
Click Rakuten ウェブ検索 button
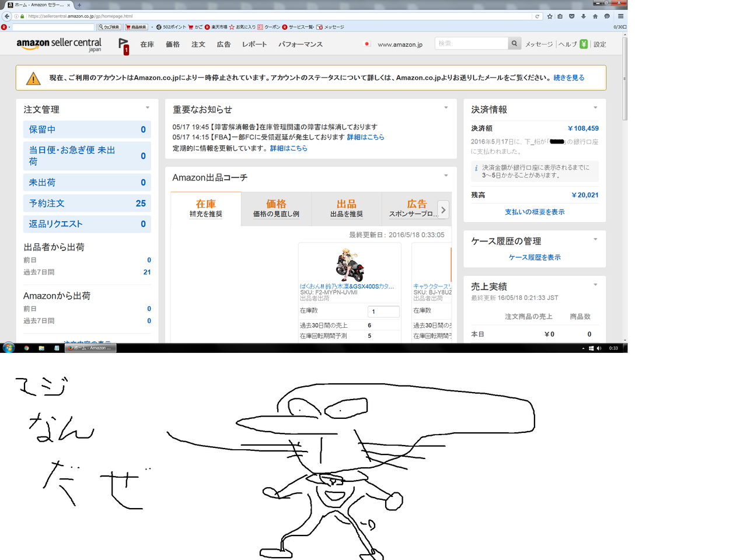[x=109, y=27]
